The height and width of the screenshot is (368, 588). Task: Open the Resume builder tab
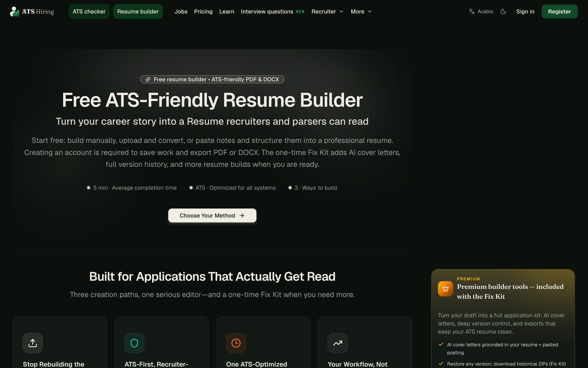pyautogui.click(x=138, y=11)
